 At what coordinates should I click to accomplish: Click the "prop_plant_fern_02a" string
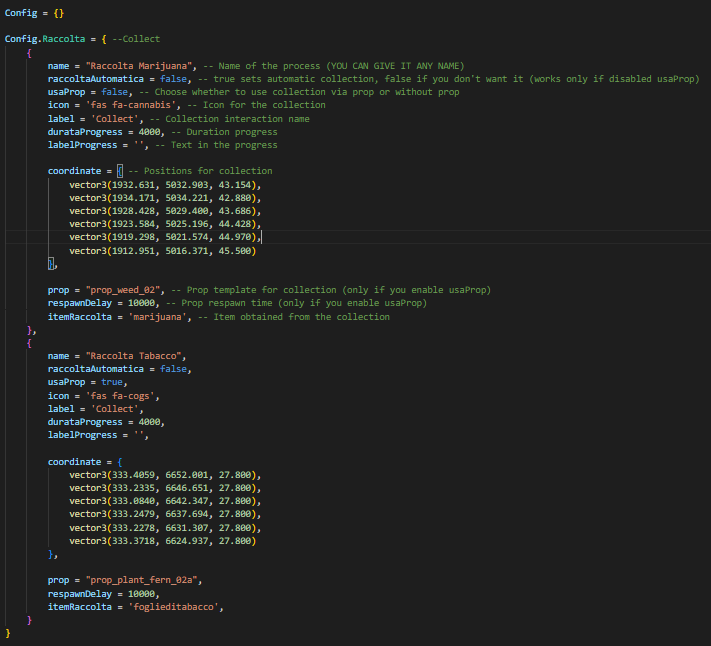pos(141,580)
